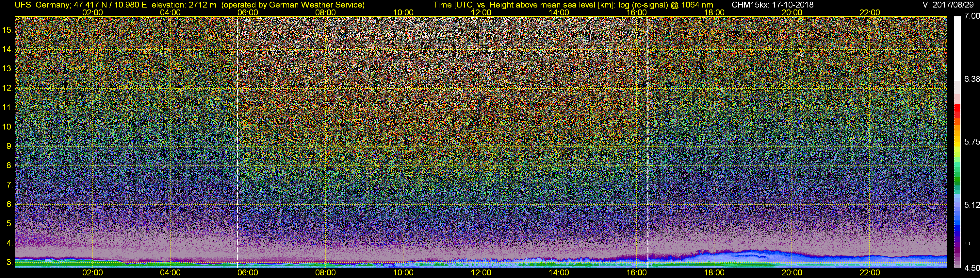Click the colorbar value '5.75'
980x278 pixels.
click(x=972, y=142)
